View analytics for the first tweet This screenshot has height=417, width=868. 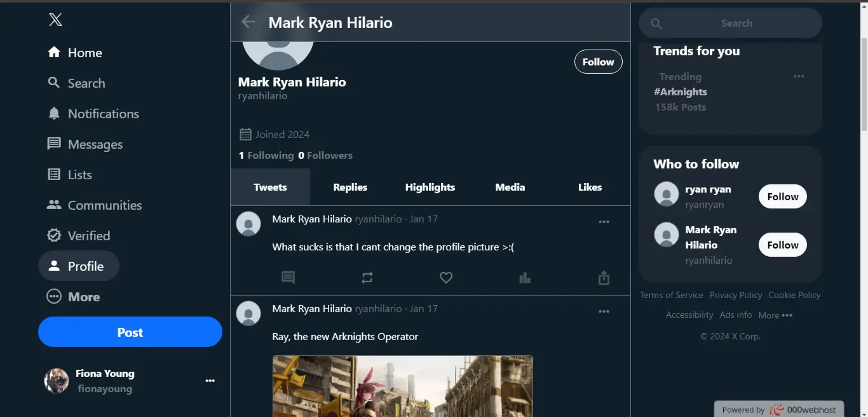point(525,278)
